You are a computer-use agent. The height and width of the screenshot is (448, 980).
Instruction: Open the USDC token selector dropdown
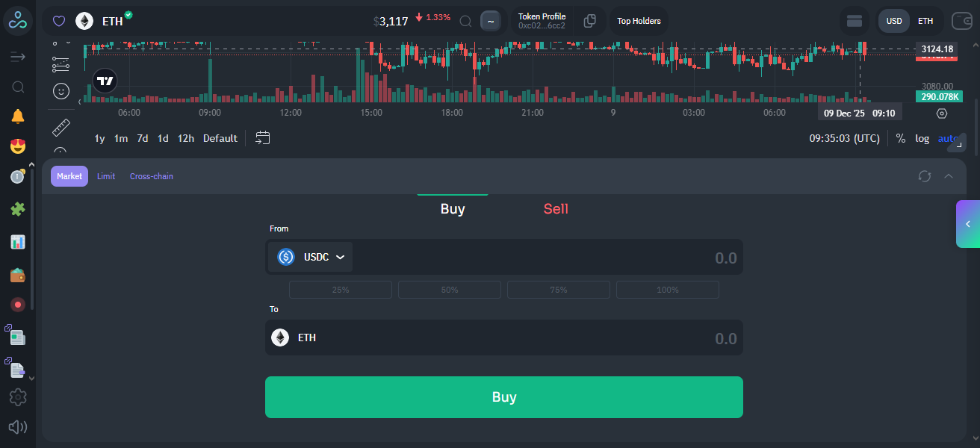coord(310,256)
